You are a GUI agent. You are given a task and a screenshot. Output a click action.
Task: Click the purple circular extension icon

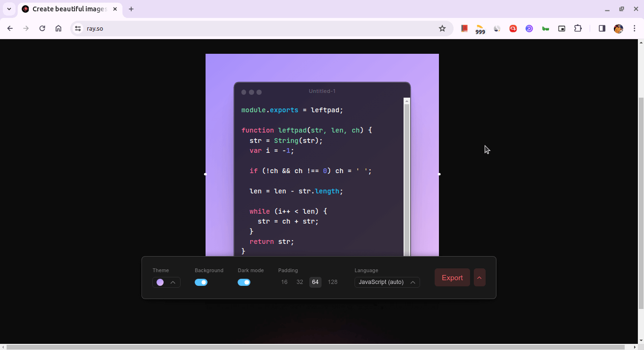[x=529, y=28]
